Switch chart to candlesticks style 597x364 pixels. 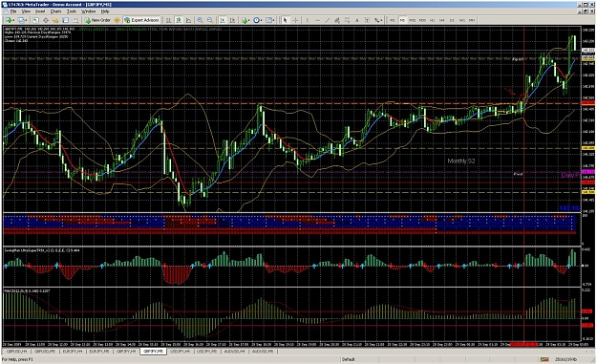pos(179,20)
